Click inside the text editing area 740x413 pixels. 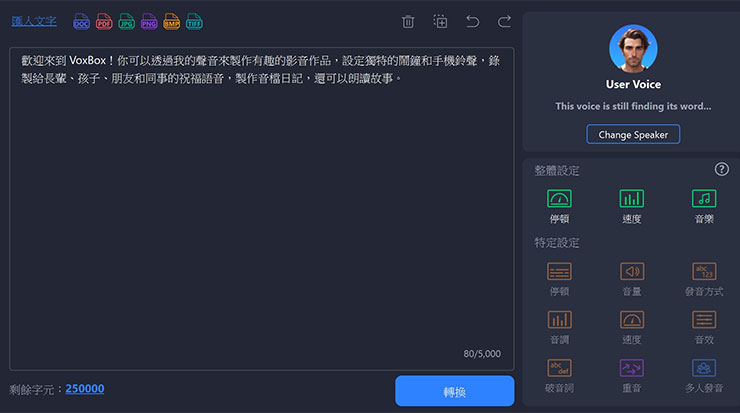[261, 209]
